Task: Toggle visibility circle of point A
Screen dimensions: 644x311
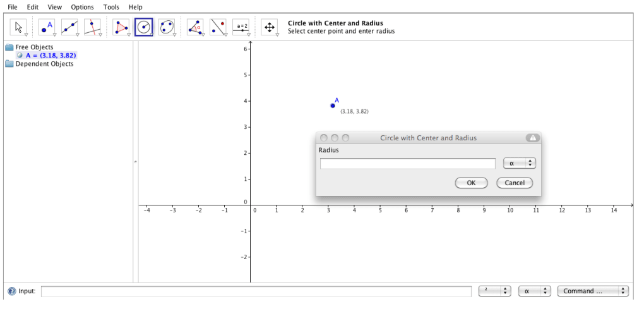Action: [20, 56]
